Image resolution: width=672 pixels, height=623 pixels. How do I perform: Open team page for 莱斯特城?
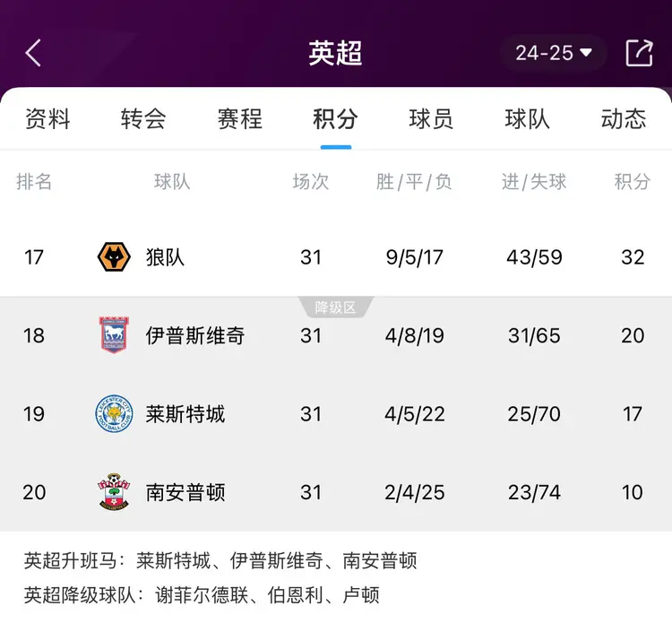185,414
